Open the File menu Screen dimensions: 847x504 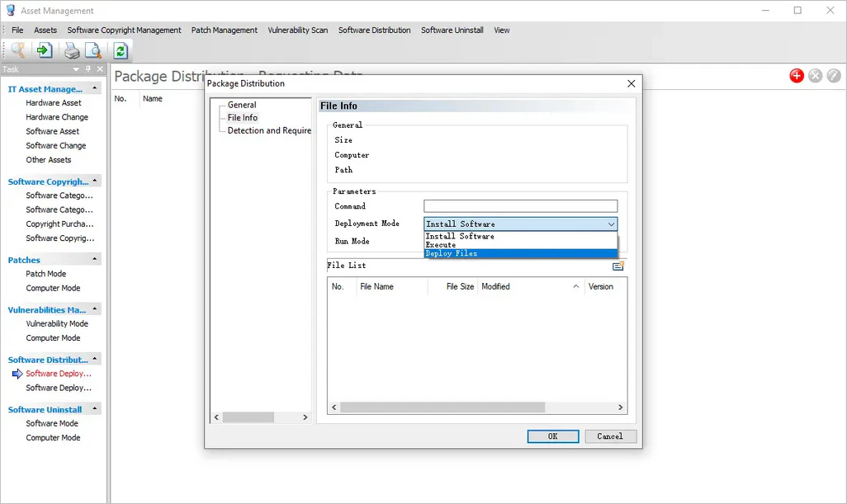(17, 31)
